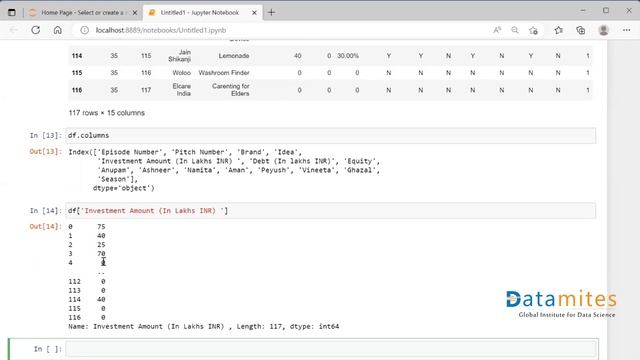This screenshot has width=640, height=360.
Task: Click the '117 rows × 15 columns' text
Action: tap(107, 113)
